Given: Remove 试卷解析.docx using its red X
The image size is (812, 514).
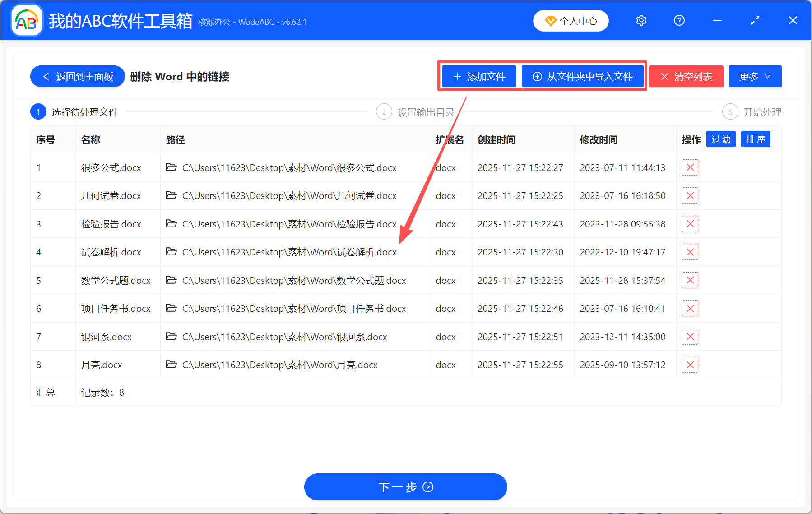Looking at the screenshot, I should pyautogui.click(x=690, y=252).
